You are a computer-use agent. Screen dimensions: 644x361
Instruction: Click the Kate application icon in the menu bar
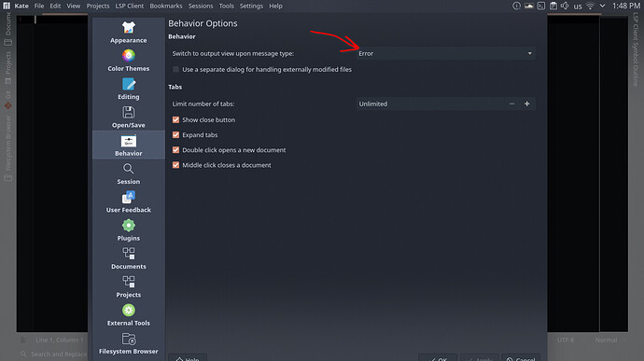pyautogui.click(x=7, y=6)
